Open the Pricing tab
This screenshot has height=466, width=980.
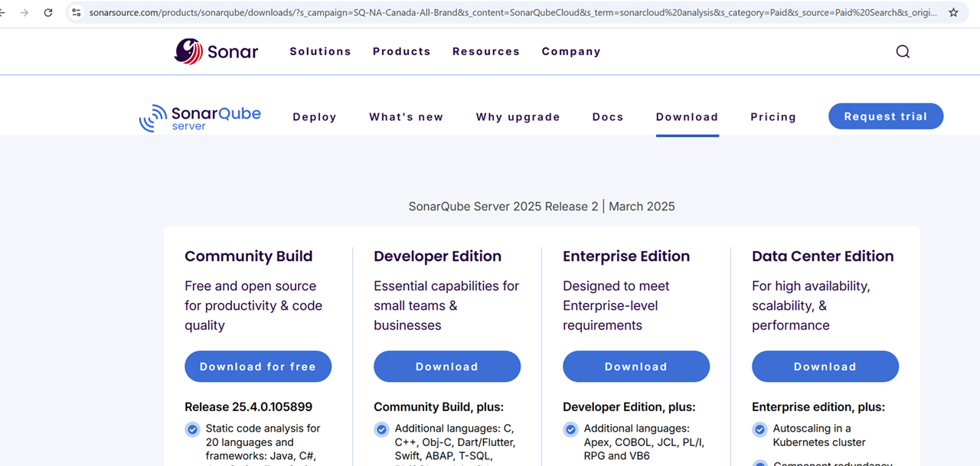point(773,117)
